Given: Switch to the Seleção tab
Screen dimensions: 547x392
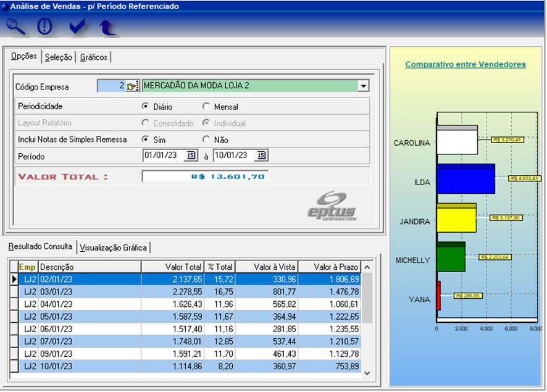Looking at the screenshot, I should (x=59, y=57).
